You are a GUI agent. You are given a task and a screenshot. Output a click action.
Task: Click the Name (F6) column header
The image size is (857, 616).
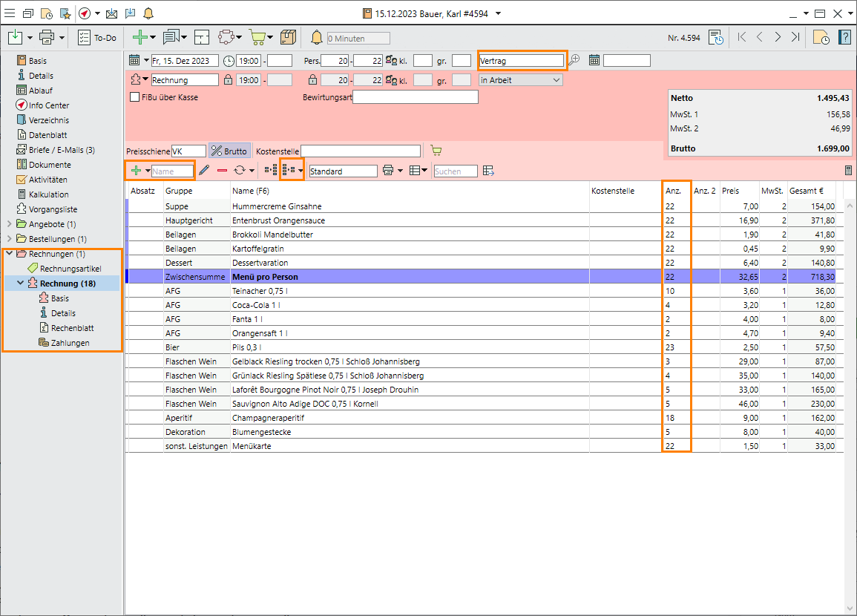point(250,191)
